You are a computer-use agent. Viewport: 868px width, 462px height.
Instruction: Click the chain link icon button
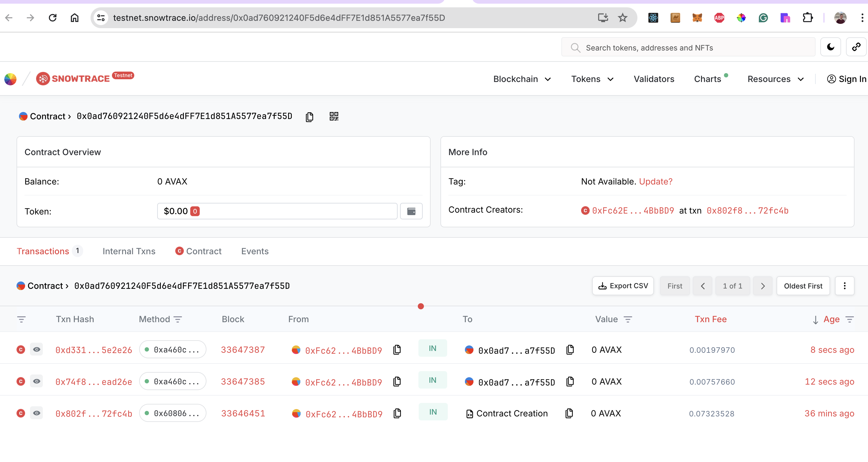tap(856, 47)
